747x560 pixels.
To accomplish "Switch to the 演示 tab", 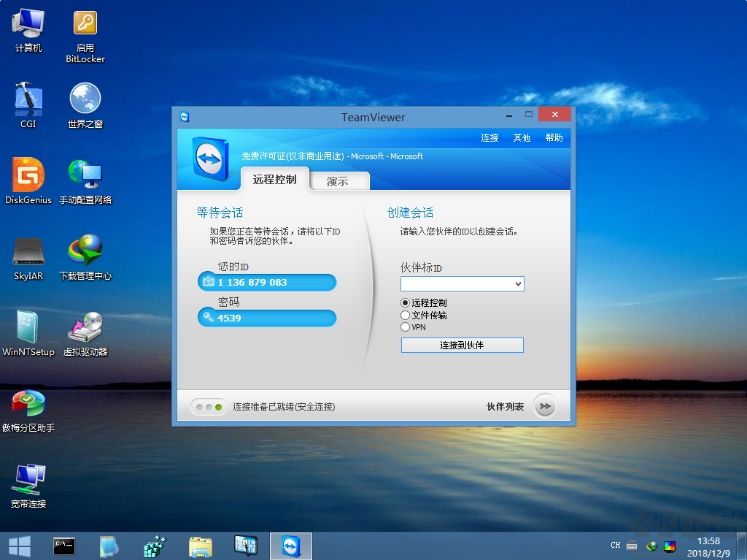I will [338, 181].
